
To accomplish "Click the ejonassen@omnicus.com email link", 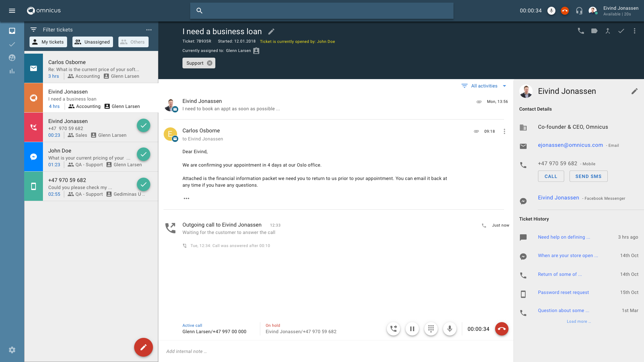I will 570,145.
